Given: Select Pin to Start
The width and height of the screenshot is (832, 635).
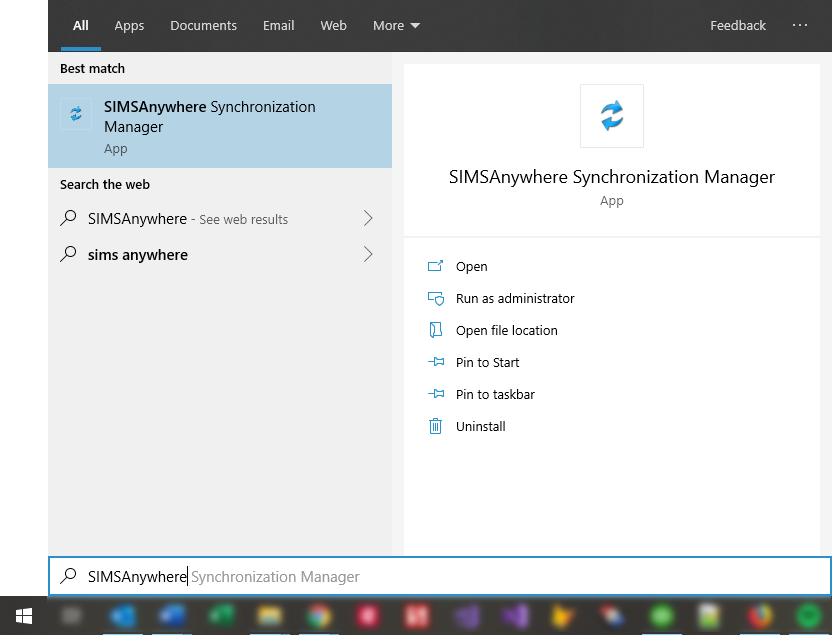Looking at the screenshot, I should coord(487,362).
